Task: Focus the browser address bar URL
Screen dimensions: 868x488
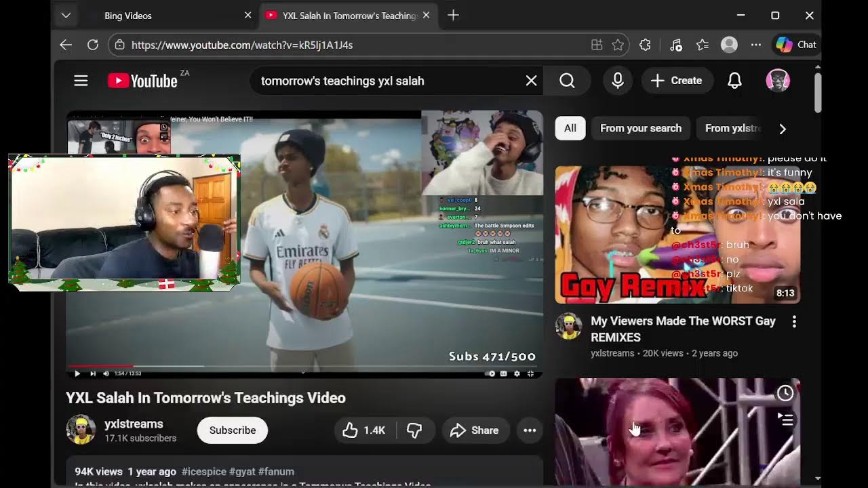Action: 242,45
